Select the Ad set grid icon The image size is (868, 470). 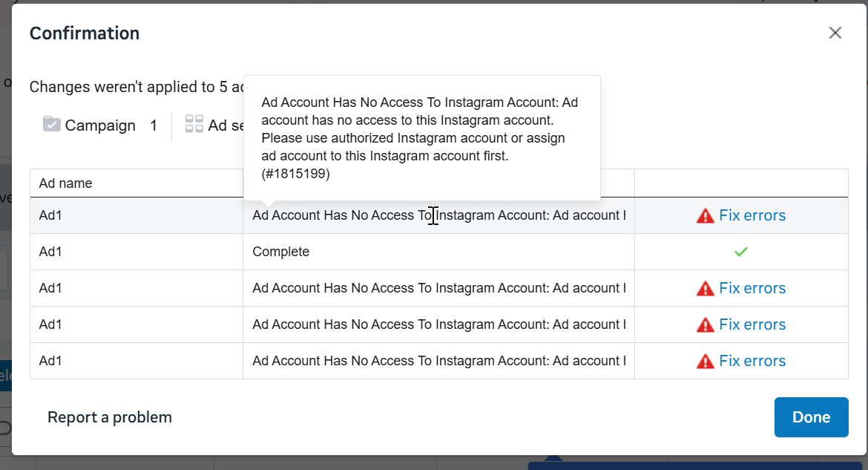point(194,123)
